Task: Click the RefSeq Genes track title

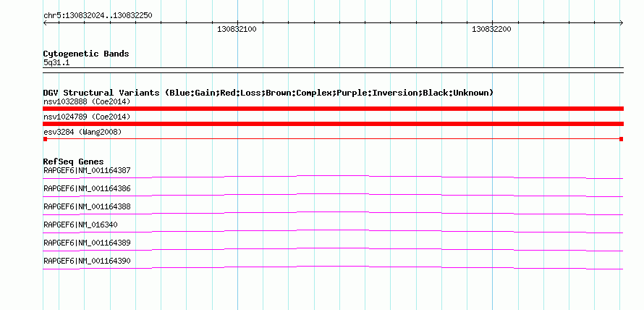Action: pyautogui.click(x=73, y=162)
